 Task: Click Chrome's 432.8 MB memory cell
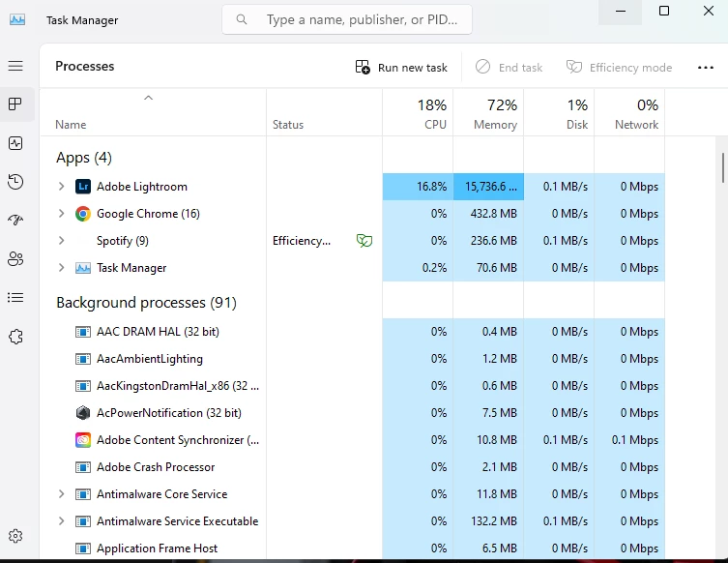[x=488, y=214]
